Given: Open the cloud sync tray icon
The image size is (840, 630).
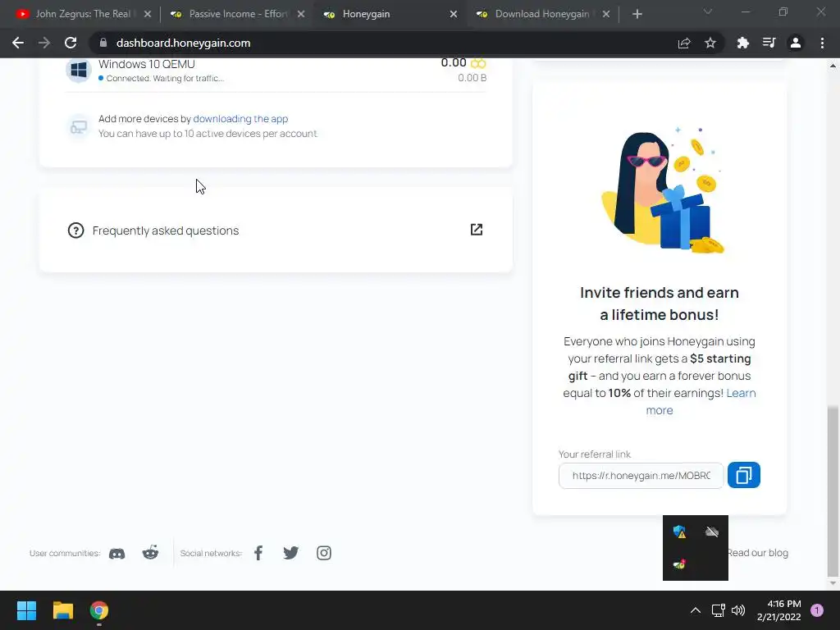Looking at the screenshot, I should click(712, 532).
